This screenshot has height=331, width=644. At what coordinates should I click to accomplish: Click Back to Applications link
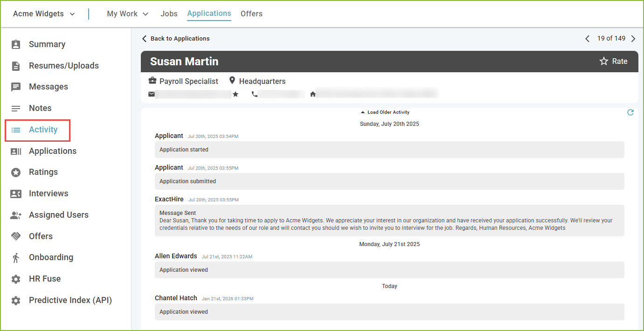pyautogui.click(x=180, y=39)
